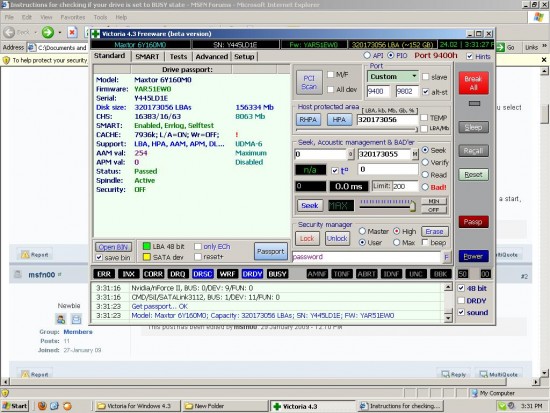Click the red Break All button

tap(473, 83)
